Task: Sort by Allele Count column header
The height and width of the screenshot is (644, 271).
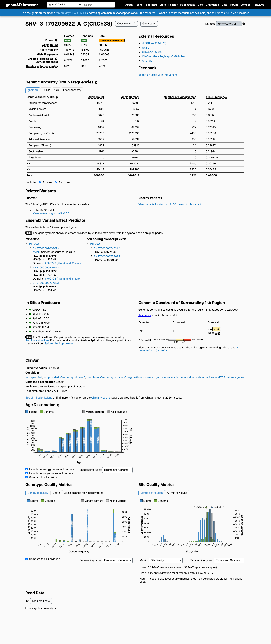Action: (x=96, y=97)
